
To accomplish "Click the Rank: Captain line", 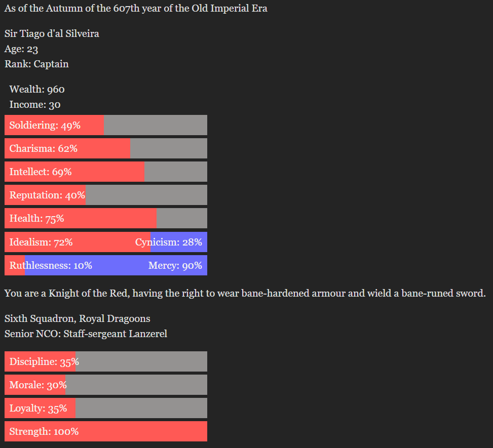I will click(x=36, y=64).
